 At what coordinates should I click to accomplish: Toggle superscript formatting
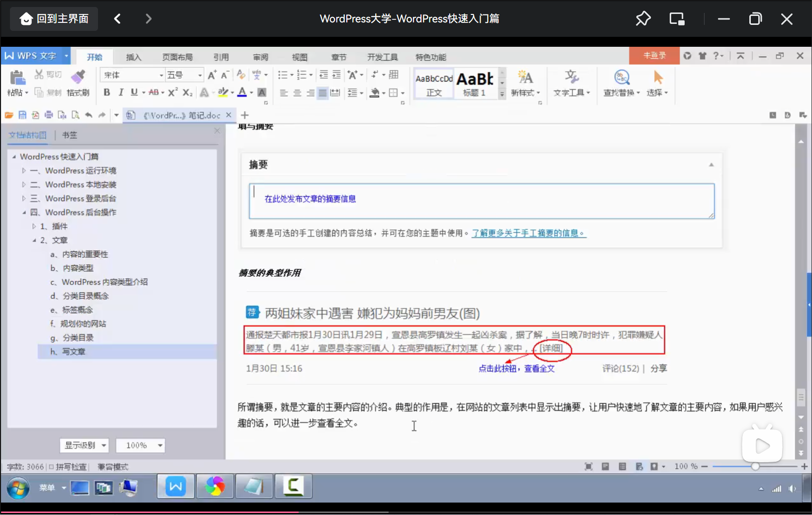point(173,93)
